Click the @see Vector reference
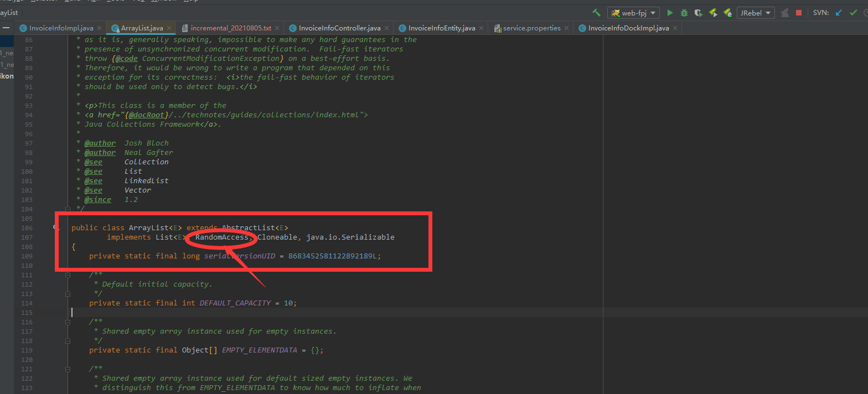 tap(138, 190)
